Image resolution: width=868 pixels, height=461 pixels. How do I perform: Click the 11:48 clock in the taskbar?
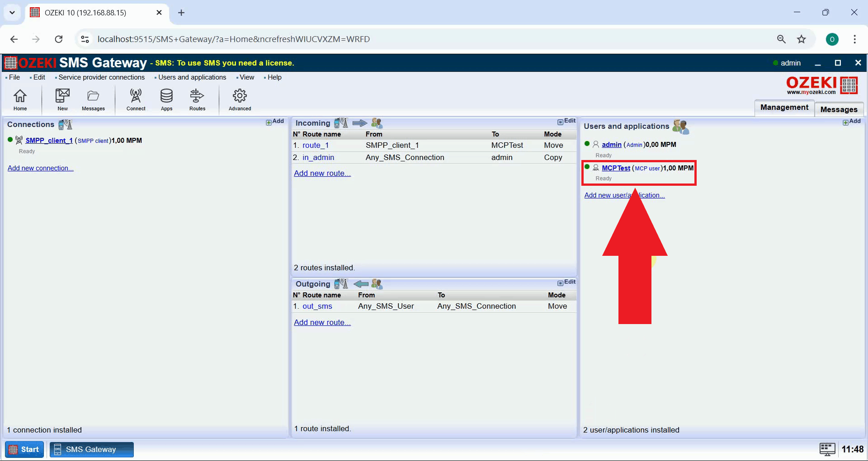pos(852,449)
